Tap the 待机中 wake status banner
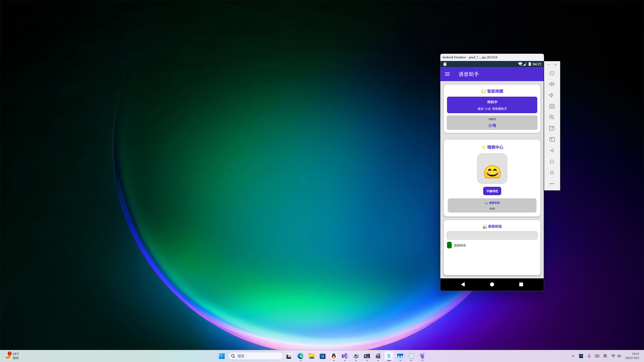The height and width of the screenshot is (362, 644). [492, 105]
